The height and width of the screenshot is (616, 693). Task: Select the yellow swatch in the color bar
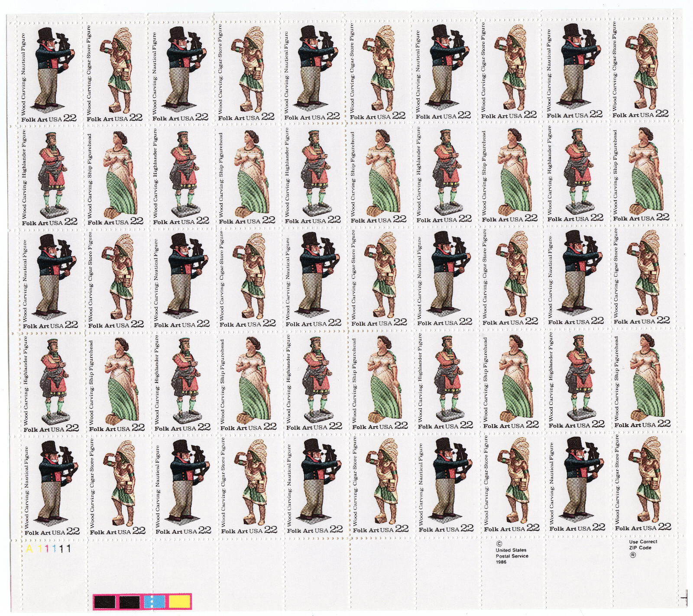click(x=179, y=602)
